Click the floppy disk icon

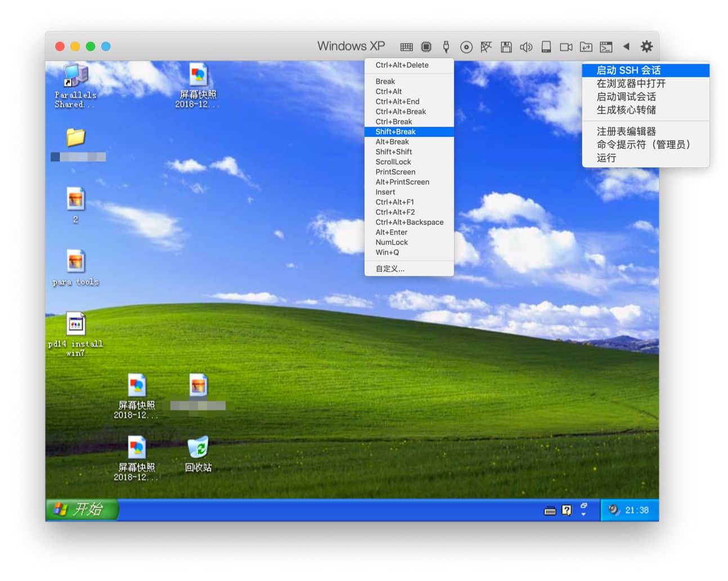click(x=506, y=47)
